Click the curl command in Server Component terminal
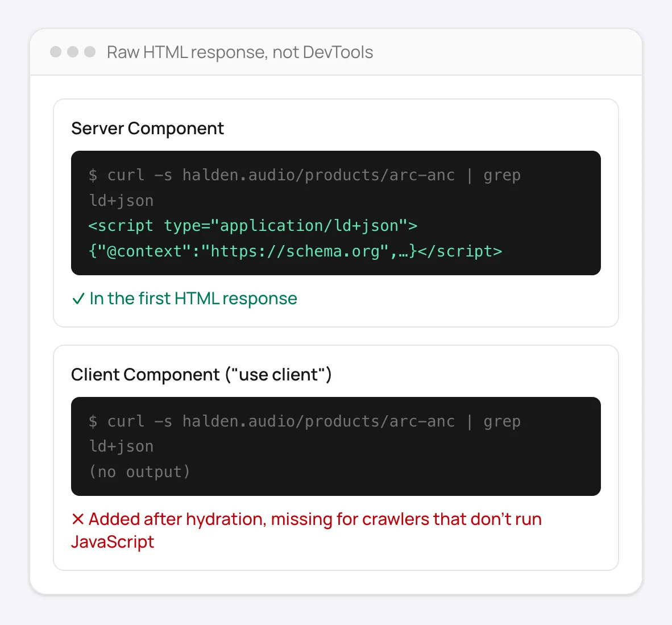This screenshot has height=625, width=672. (304, 188)
